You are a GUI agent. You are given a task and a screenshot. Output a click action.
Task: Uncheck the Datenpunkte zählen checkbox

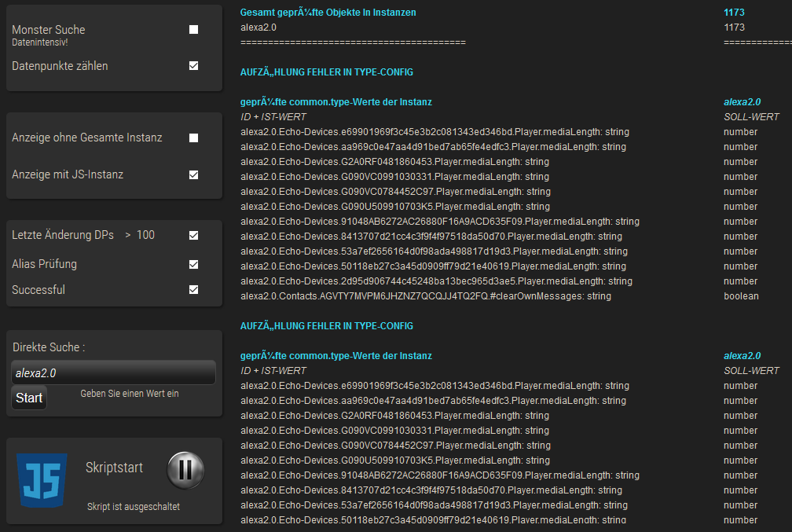point(193,66)
